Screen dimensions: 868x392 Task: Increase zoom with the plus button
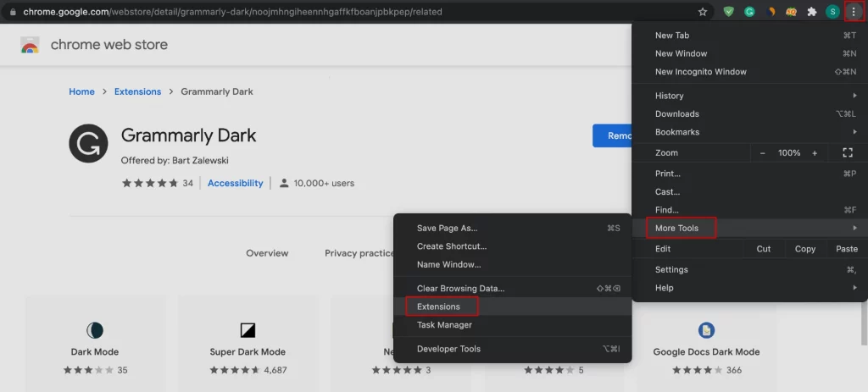click(x=815, y=152)
